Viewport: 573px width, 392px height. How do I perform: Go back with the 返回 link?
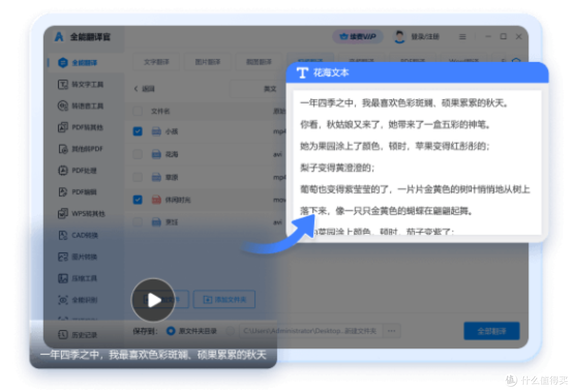pyautogui.click(x=145, y=89)
